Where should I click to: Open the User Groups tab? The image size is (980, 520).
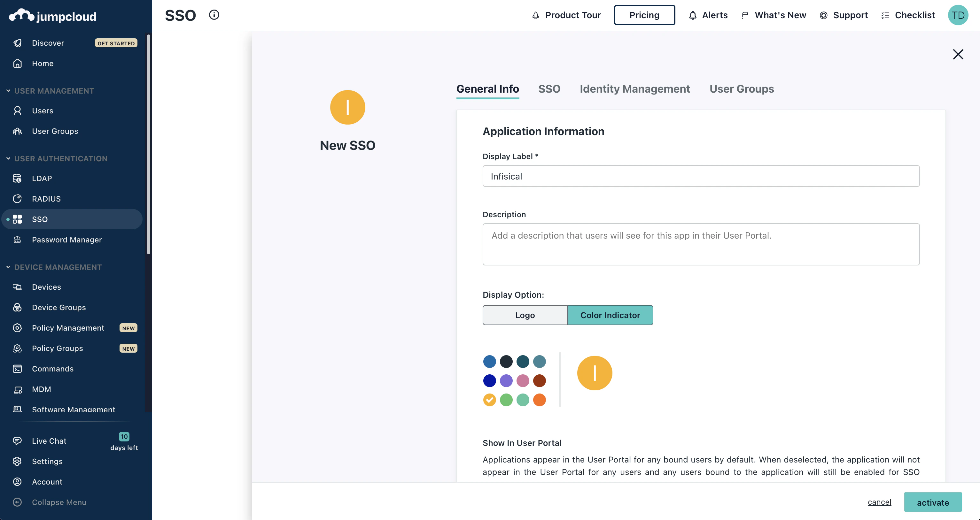coord(742,89)
